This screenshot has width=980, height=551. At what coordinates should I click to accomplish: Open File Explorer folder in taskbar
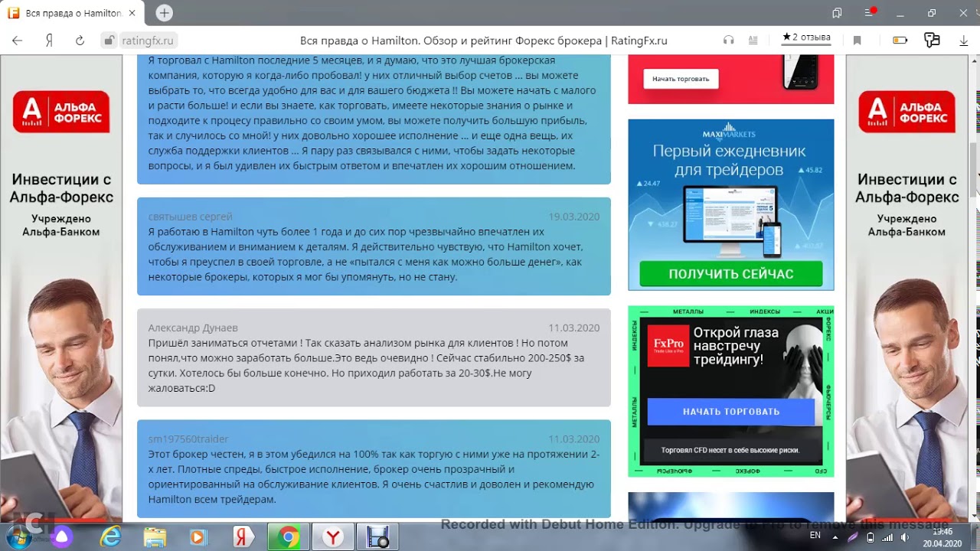click(155, 537)
